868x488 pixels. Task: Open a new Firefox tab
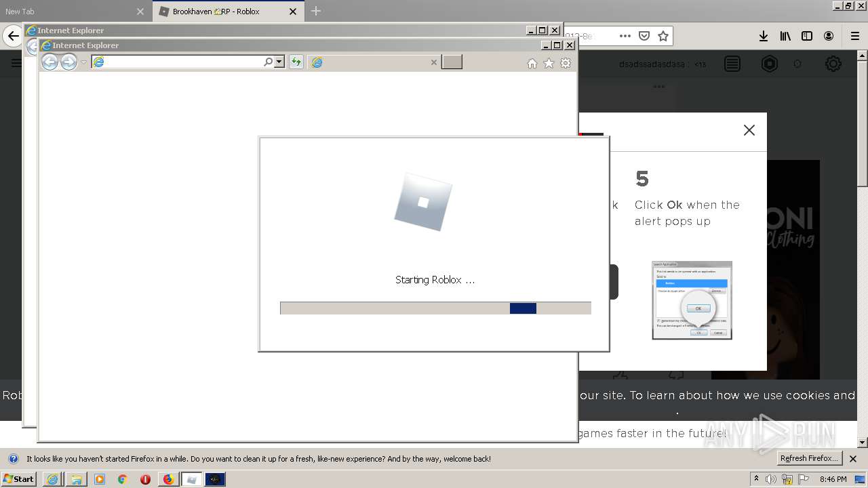[x=316, y=11]
